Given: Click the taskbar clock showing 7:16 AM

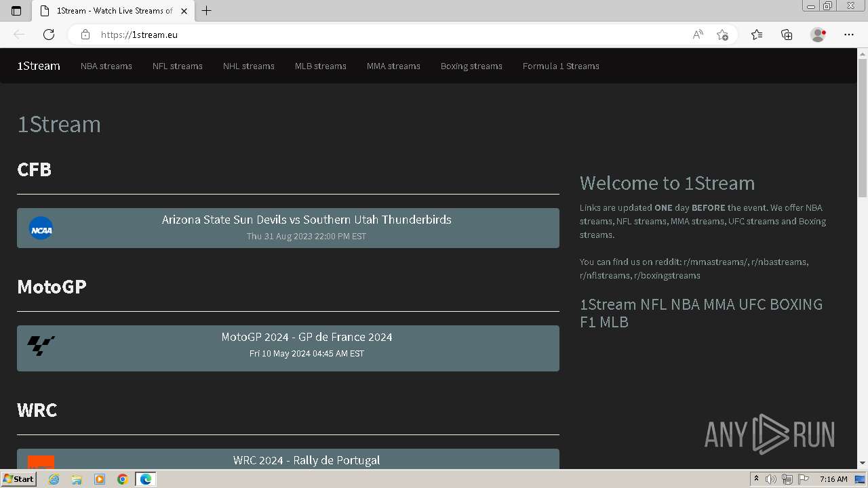Looking at the screenshot, I should click(x=833, y=479).
